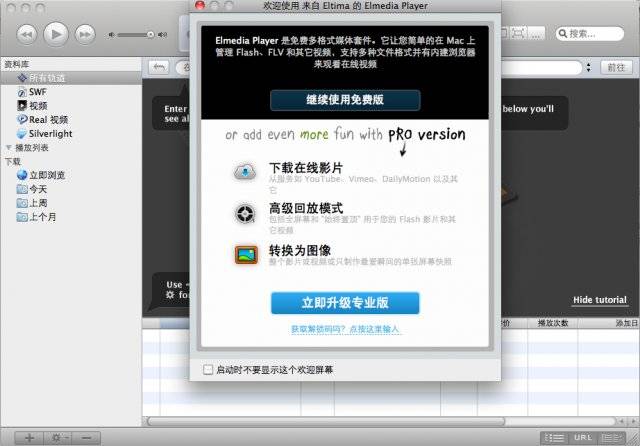The image size is (640, 446).
Task: Click the 高级回放模式 film reel icon
Action: (x=245, y=212)
